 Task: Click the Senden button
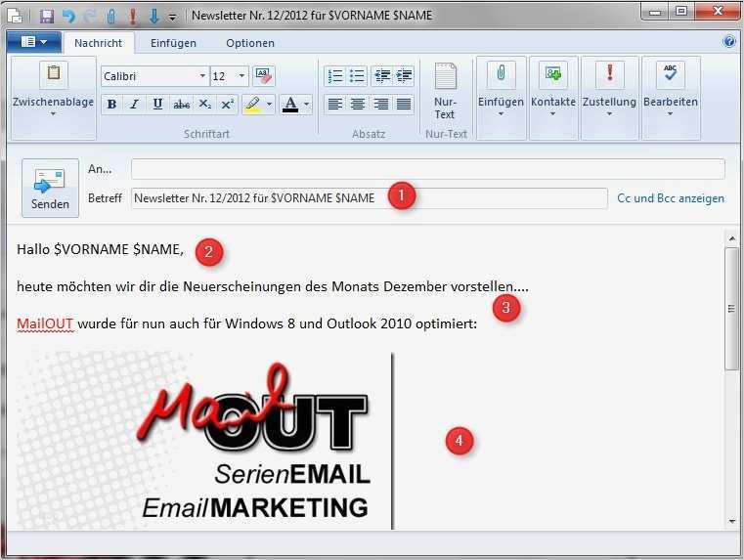coord(50,188)
